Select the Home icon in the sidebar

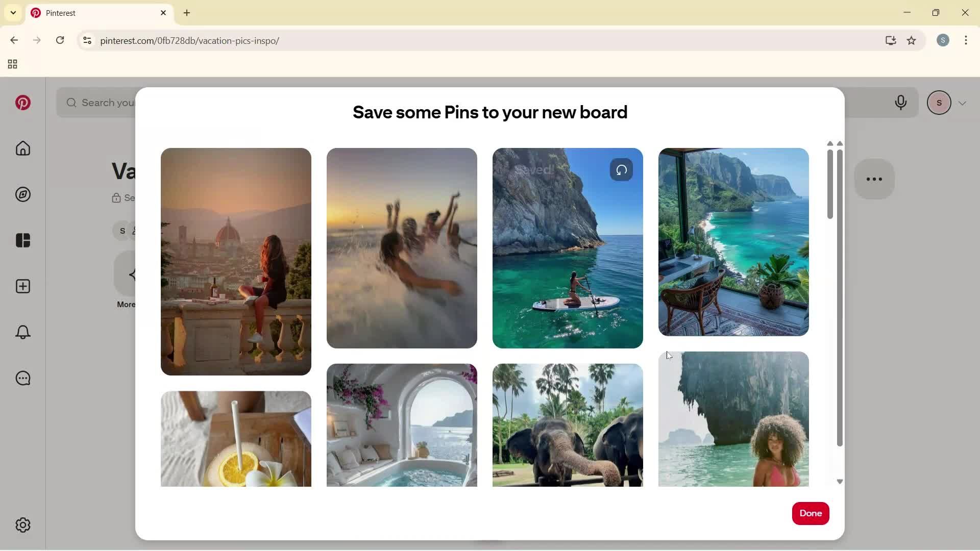[x=23, y=148]
